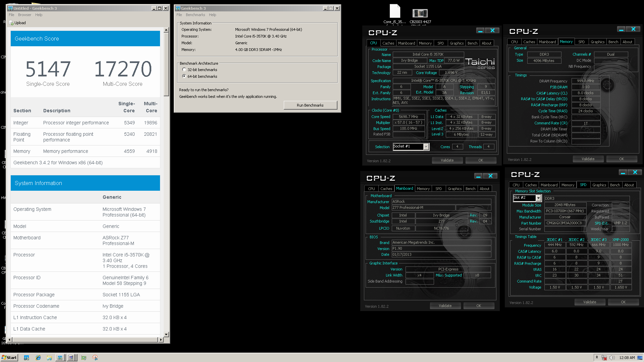Viewport: 644px width, 362px height.
Task: Open Help menu in Geekbench 3 dialog
Action: 213,15
